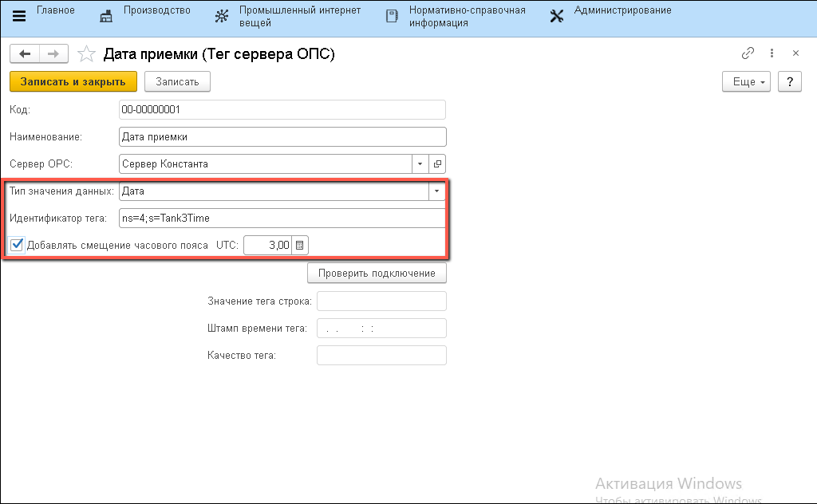The height and width of the screenshot is (504, 817).
Task: Expand the data value type dropdown
Action: tap(437, 191)
